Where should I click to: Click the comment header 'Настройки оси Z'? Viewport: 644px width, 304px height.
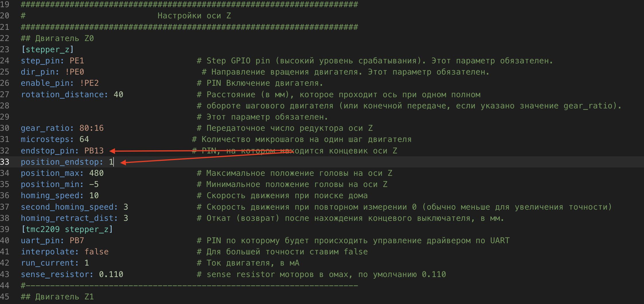click(194, 16)
